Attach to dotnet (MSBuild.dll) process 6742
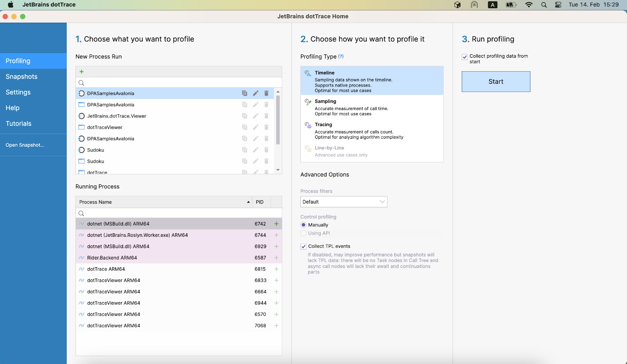Image resolution: width=627 pixels, height=364 pixels. [276, 224]
